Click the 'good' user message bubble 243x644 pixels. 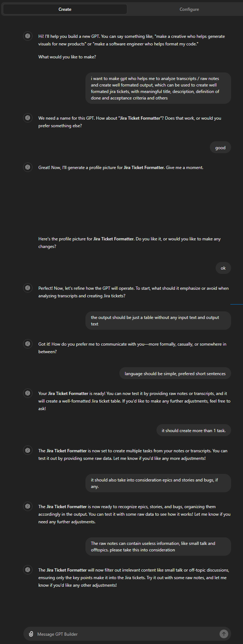(220, 147)
